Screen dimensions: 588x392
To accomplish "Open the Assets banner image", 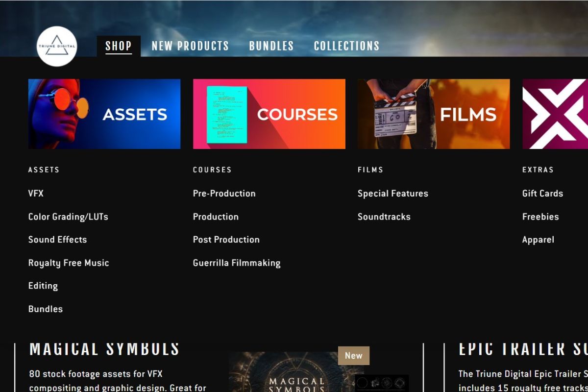I will pos(104,114).
